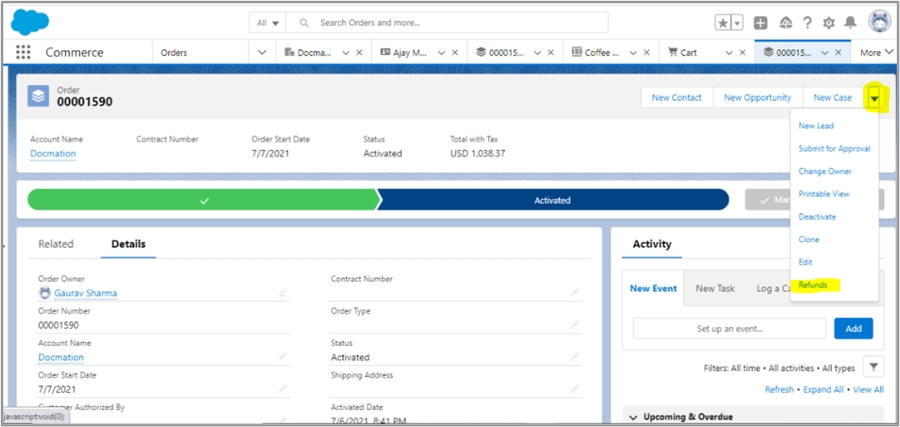
Task: Open the user avatar profile menu
Action: pos(879,22)
